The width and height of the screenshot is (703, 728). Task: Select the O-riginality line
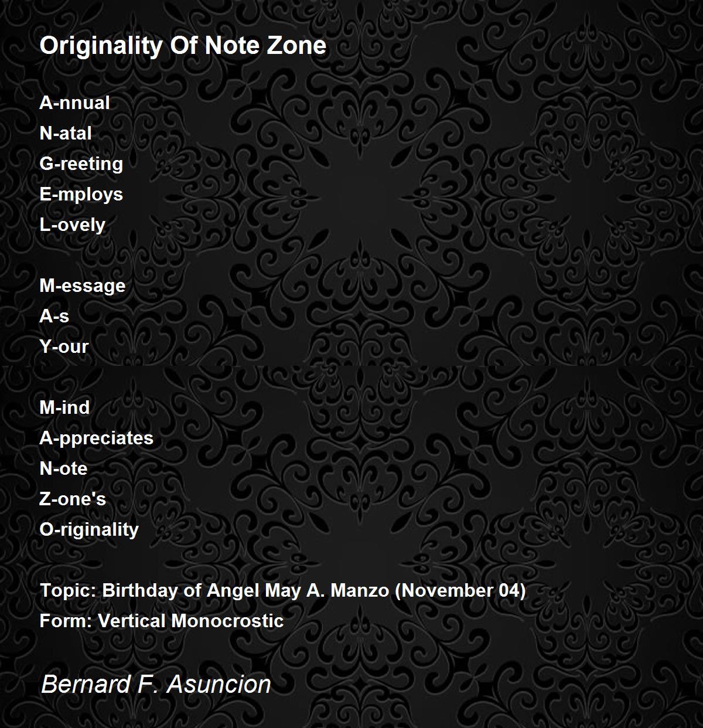click(x=89, y=529)
